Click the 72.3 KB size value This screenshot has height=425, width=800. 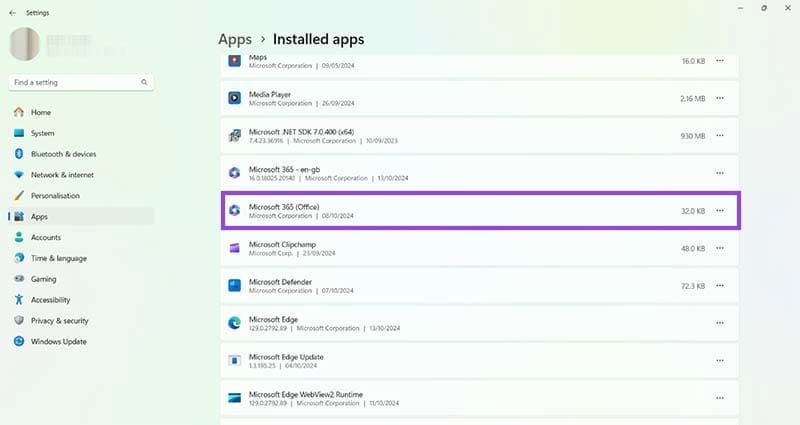click(693, 286)
